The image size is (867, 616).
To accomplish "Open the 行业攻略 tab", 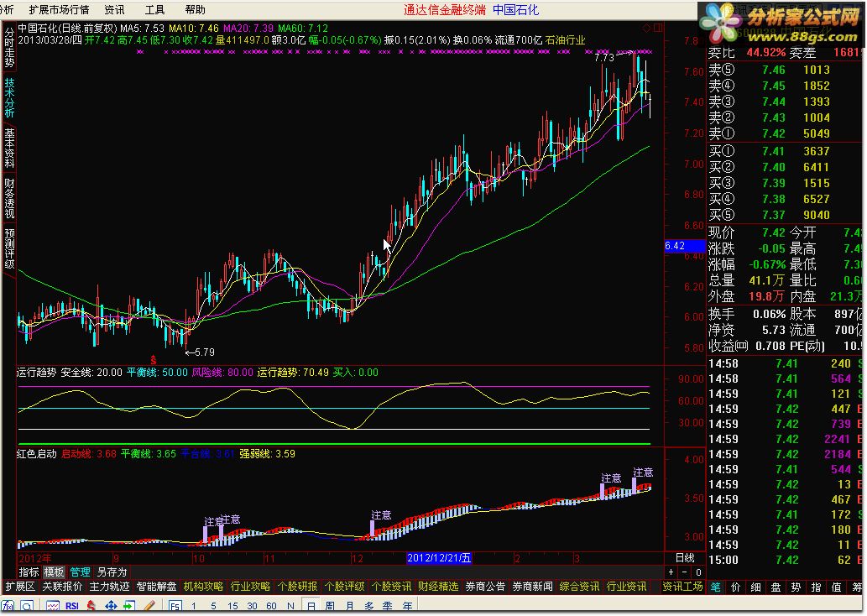I will pyautogui.click(x=250, y=586).
